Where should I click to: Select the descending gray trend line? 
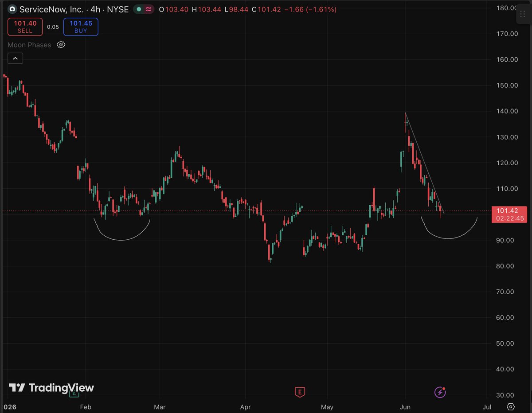tap(424, 163)
